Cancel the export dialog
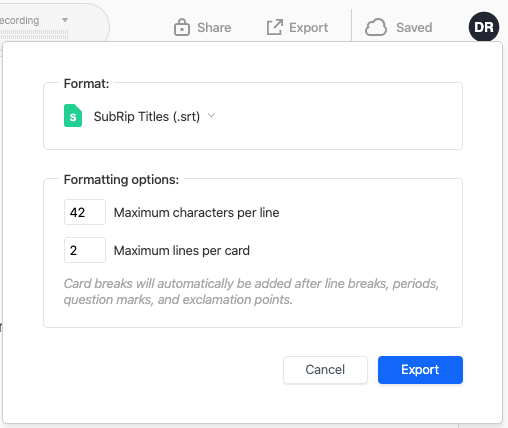 325,370
